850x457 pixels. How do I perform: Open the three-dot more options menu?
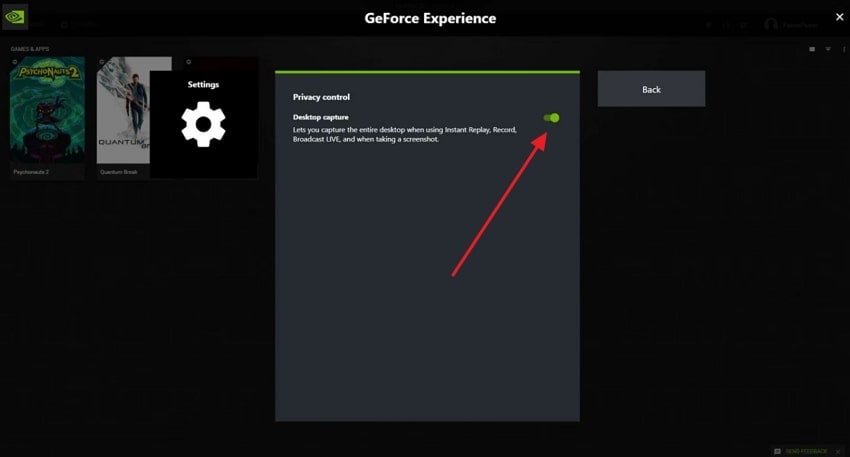coord(843,49)
